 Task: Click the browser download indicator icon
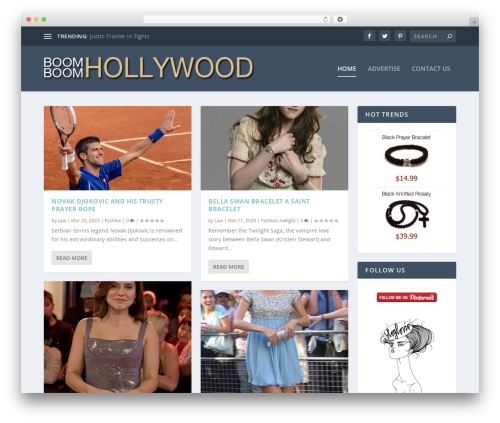pos(340,19)
